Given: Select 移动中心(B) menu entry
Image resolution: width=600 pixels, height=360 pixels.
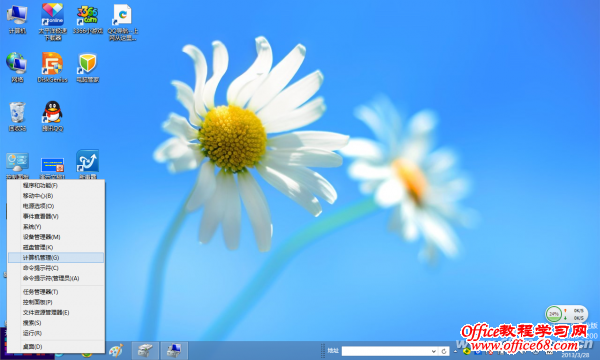Looking at the screenshot, I should pos(56,196).
